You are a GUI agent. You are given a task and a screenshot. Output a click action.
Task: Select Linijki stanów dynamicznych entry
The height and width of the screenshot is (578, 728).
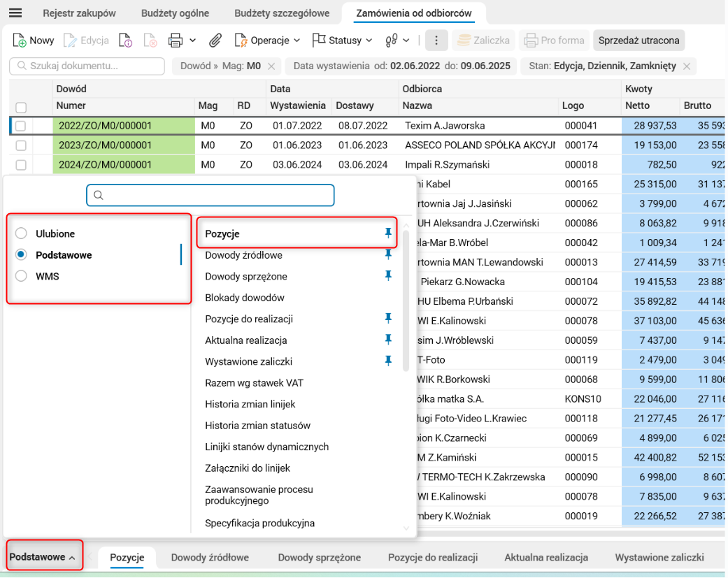(266, 447)
